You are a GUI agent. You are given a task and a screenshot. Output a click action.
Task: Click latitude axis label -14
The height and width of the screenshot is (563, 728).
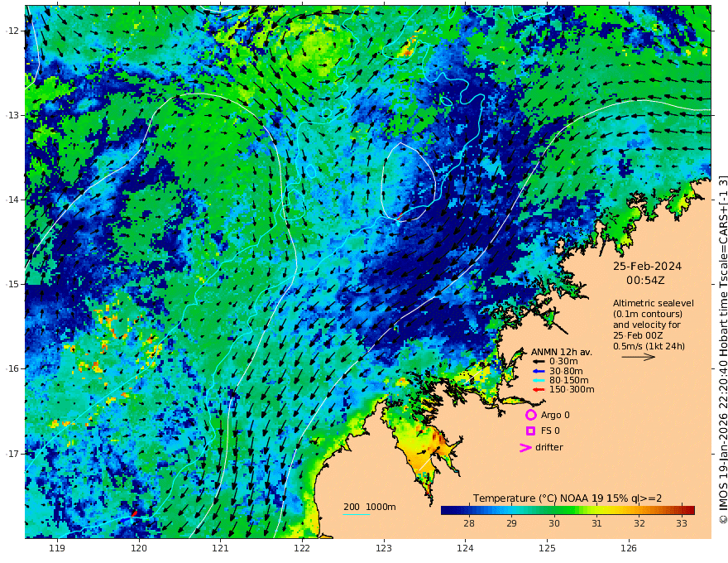pyautogui.click(x=12, y=200)
